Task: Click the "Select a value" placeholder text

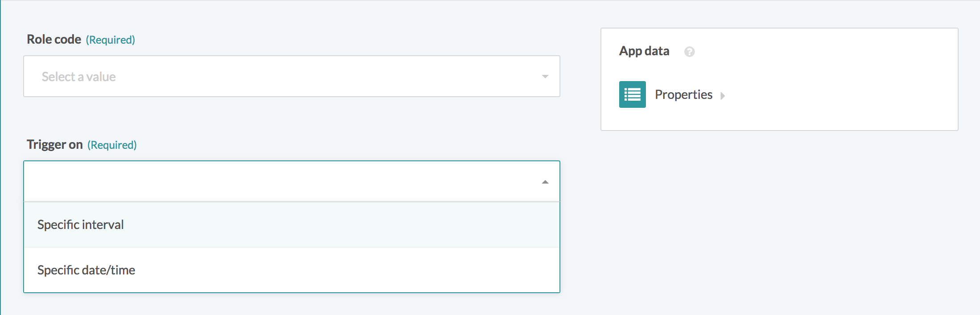Action: [79, 77]
